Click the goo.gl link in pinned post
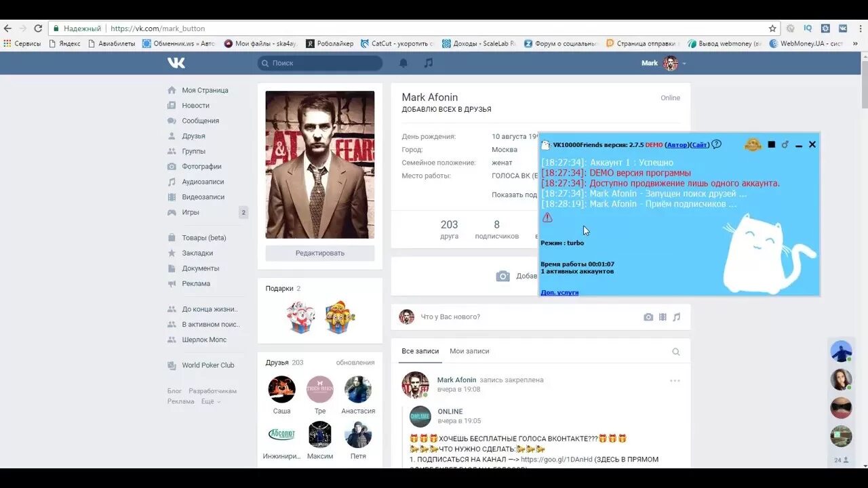868x488 pixels. [557, 460]
